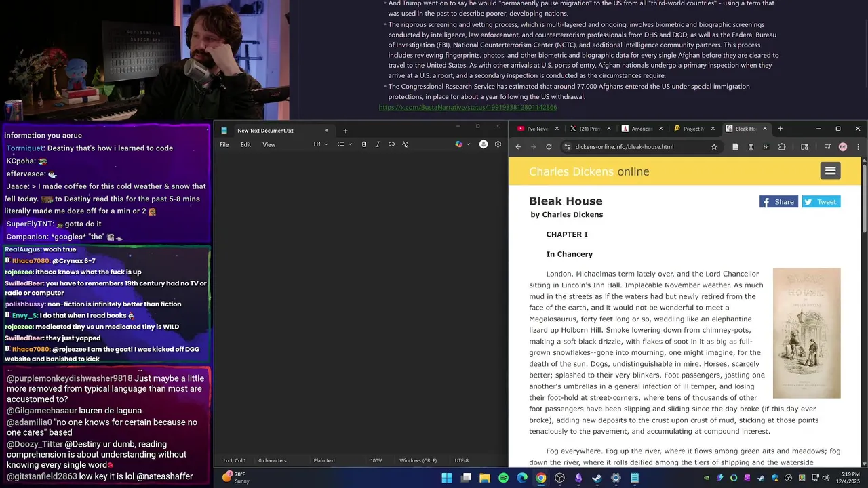Go forward in the Chrome browser
The image size is (868, 488).
pos(533,147)
